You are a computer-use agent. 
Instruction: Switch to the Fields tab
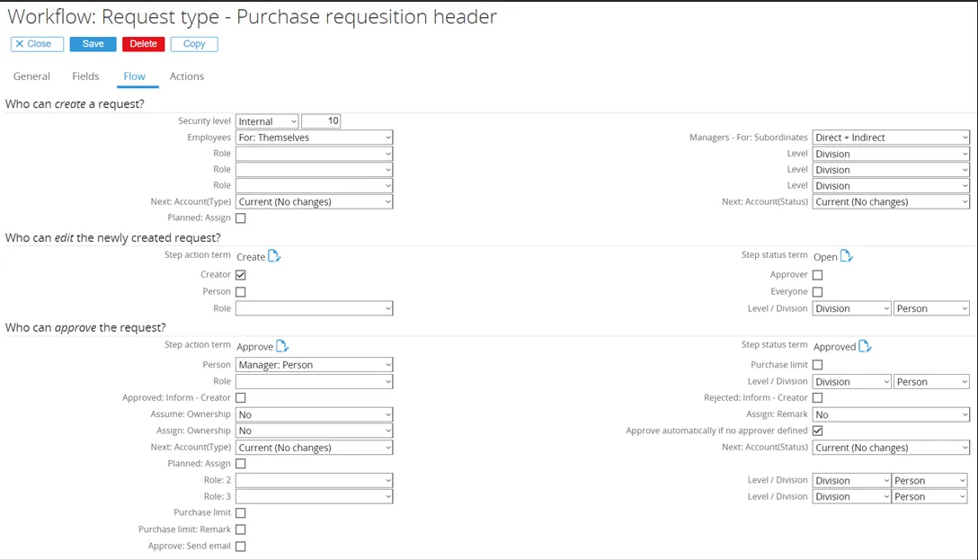(85, 76)
